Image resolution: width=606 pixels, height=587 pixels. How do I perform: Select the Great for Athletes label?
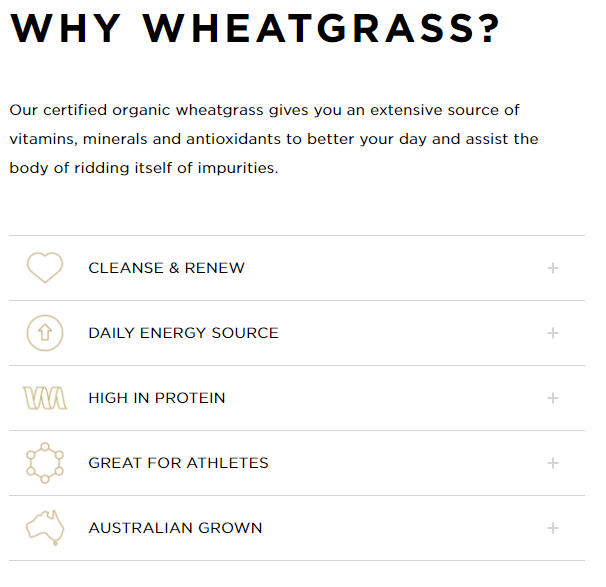[x=178, y=463]
